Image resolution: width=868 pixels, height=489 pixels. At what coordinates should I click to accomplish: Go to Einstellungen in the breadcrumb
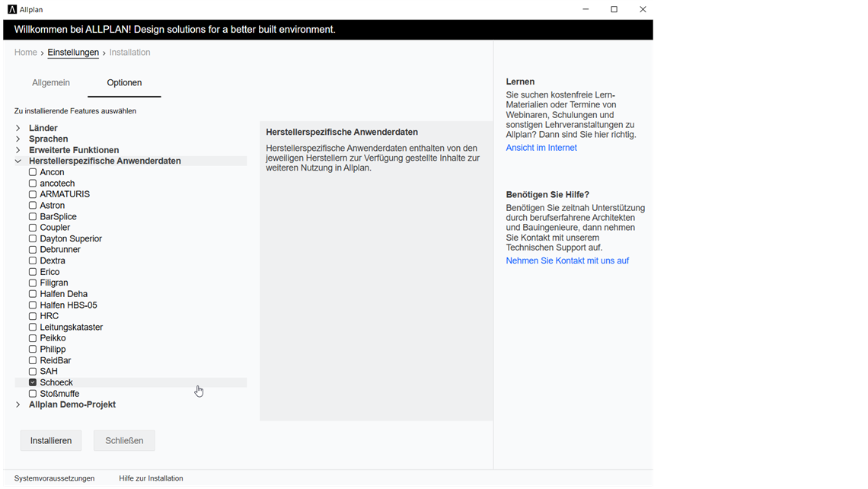[73, 53]
